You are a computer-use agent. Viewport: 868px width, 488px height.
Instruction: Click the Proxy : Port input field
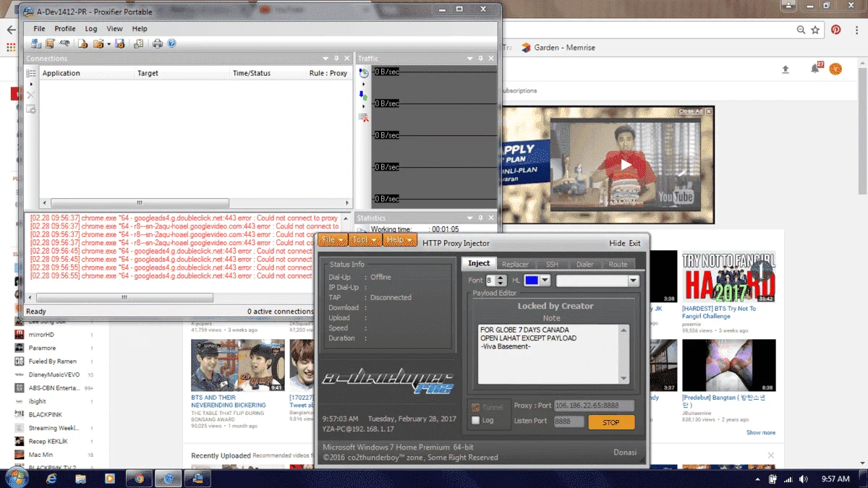(595, 406)
